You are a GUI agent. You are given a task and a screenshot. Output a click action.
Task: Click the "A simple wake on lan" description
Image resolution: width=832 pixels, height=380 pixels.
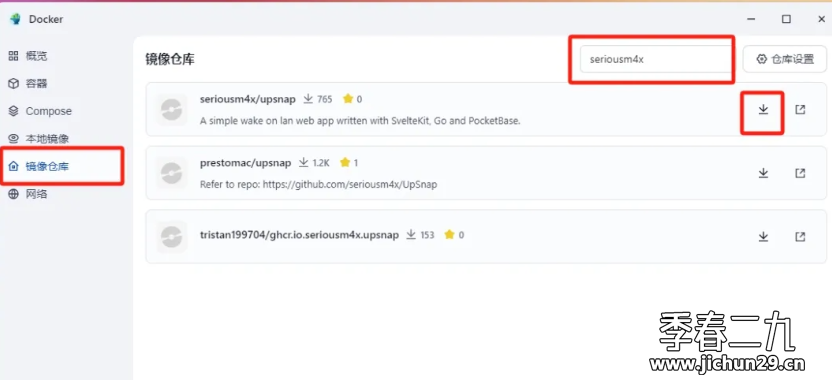coord(360,120)
